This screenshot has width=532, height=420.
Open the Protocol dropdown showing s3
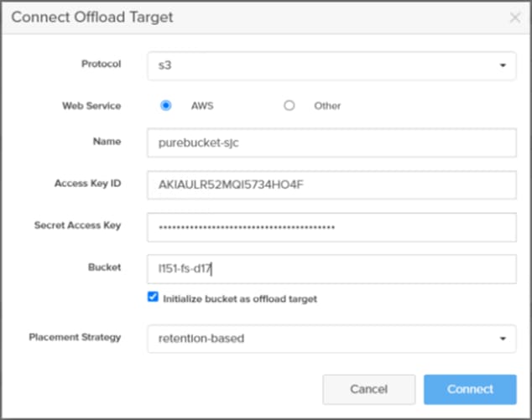point(331,65)
